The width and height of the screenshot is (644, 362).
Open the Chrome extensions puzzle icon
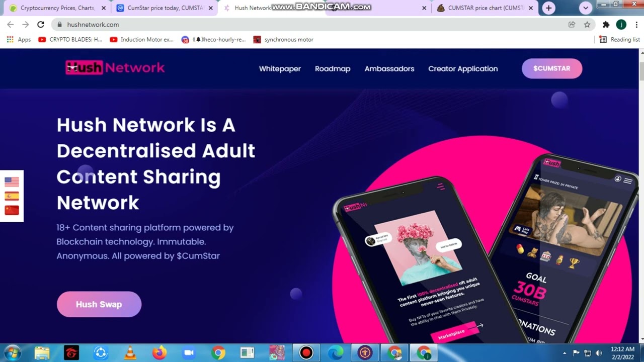pos(606,24)
